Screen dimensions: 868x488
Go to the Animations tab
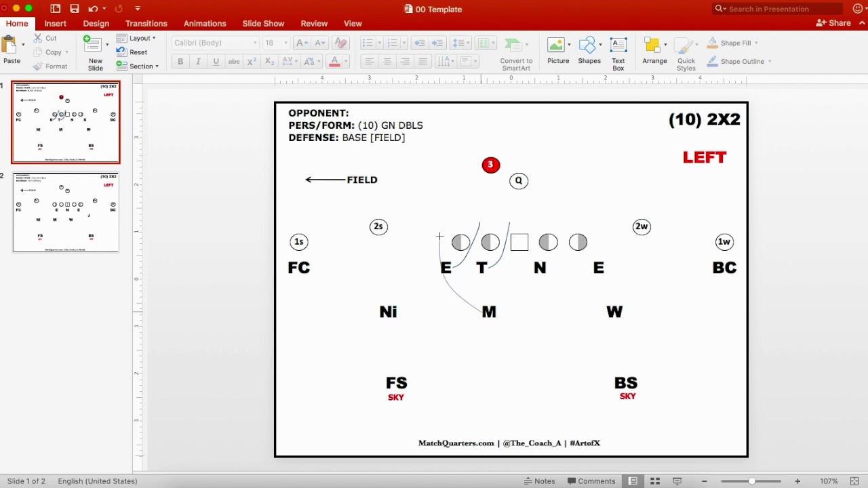pyautogui.click(x=205, y=23)
